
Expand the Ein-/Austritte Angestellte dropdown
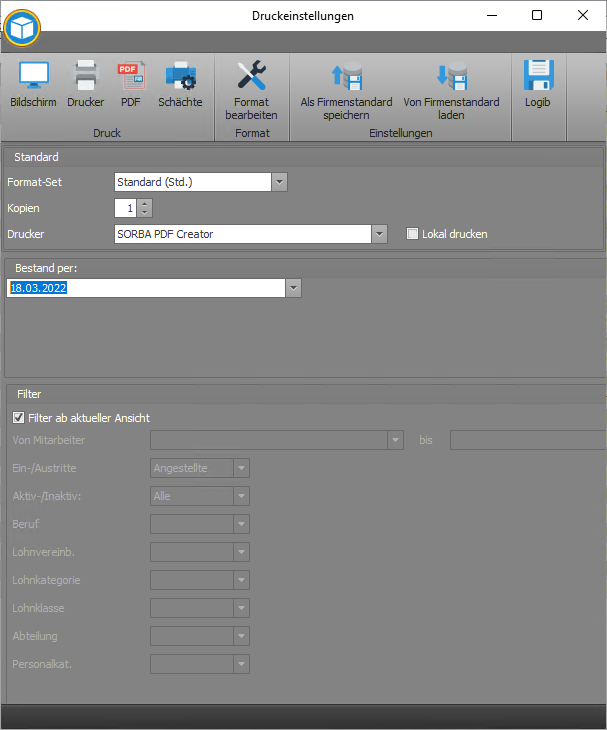(x=240, y=468)
